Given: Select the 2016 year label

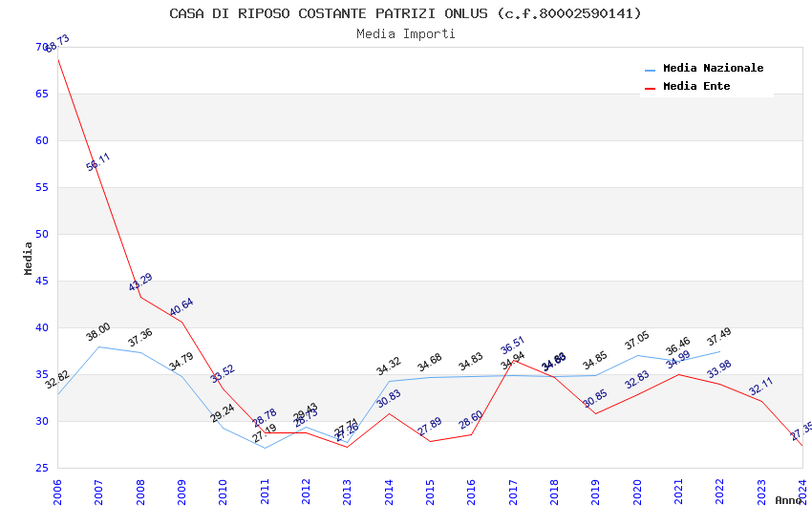Looking at the screenshot, I should point(472,492).
